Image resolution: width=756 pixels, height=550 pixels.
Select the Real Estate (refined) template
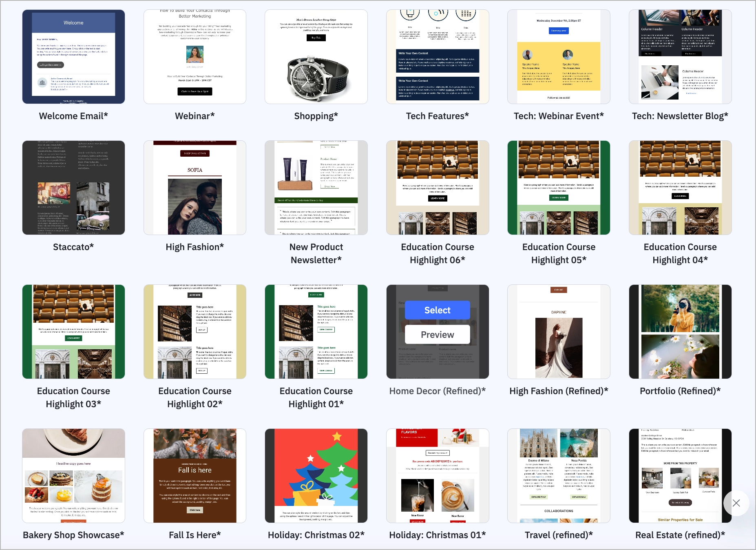pyautogui.click(x=679, y=475)
